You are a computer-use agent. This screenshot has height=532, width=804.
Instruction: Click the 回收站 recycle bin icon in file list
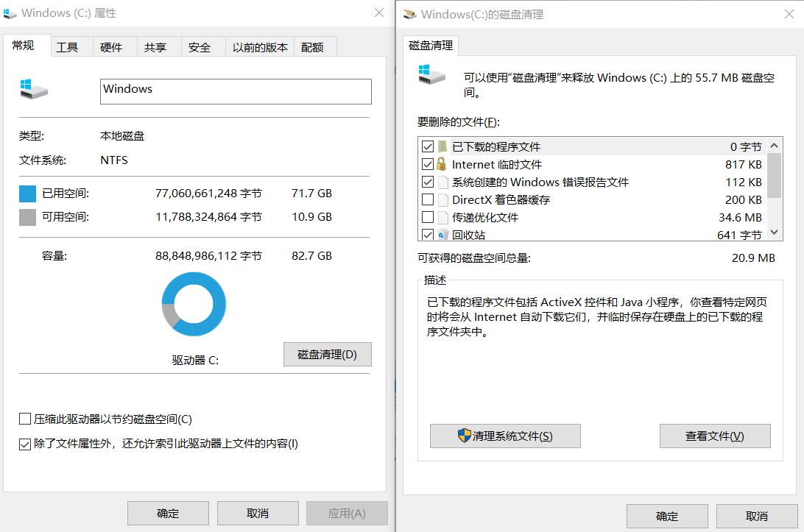442,235
